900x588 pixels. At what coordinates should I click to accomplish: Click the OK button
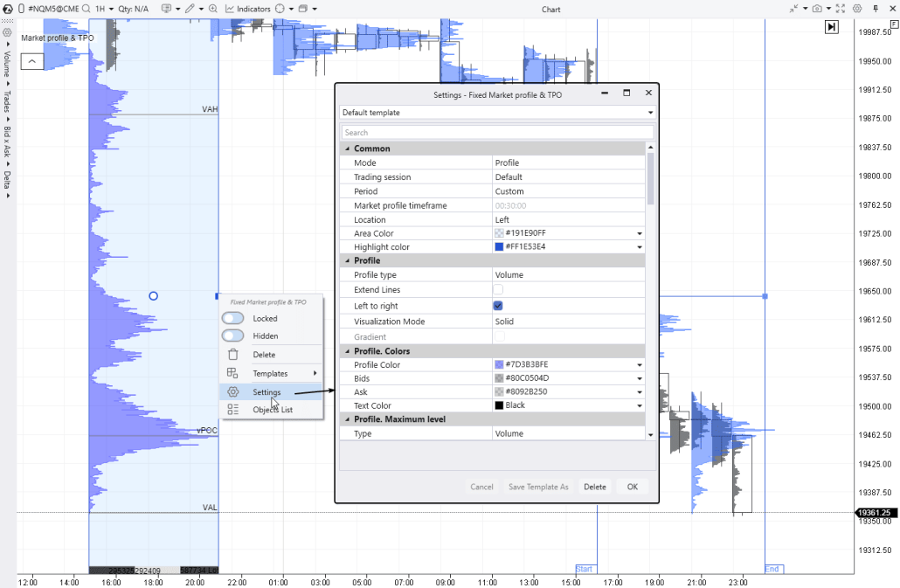[632, 487]
